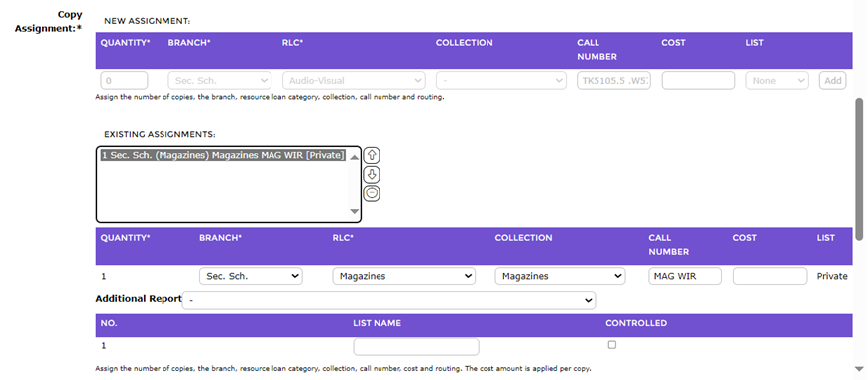Open new assignment Collection dropdown
This screenshot has height=380, width=868.
pyautogui.click(x=501, y=81)
